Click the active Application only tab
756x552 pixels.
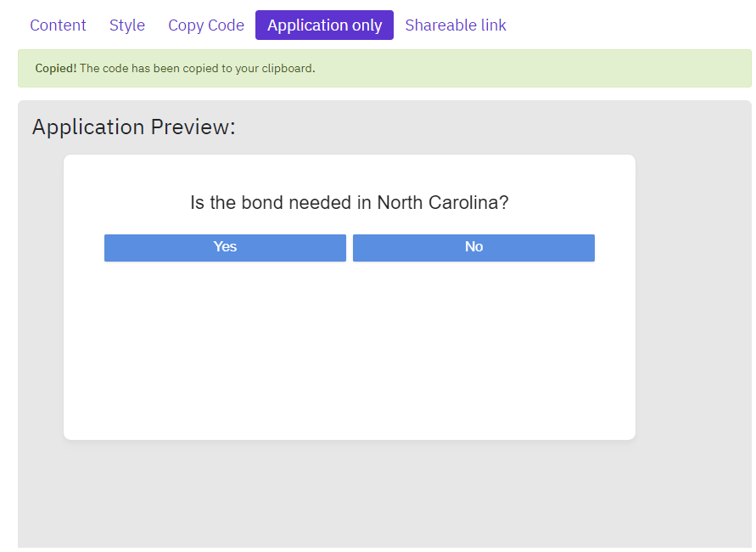coord(324,25)
